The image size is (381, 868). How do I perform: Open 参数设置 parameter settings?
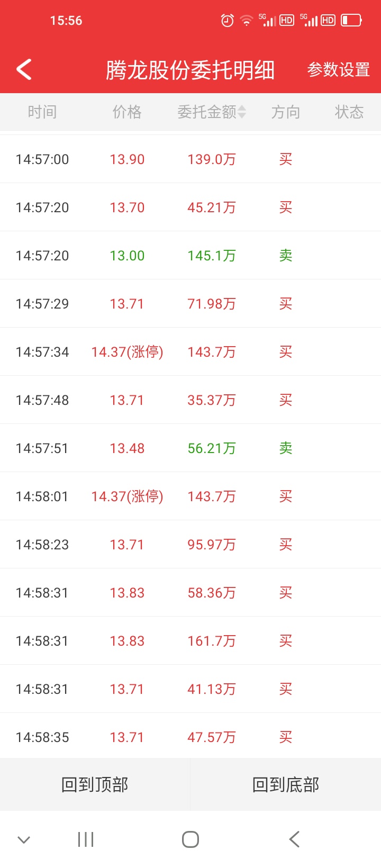tap(339, 69)
